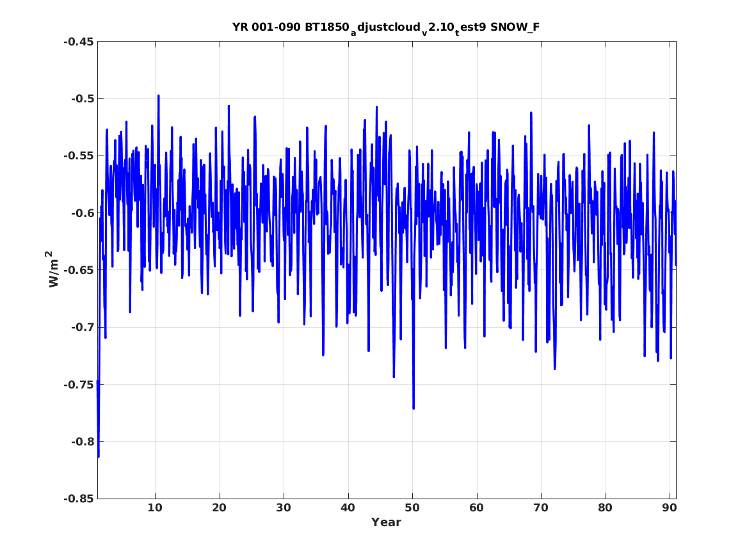Viewport: 747px width, 560px height.
Task: Click the x-axis tick label 80
Action: click(605, 508)
